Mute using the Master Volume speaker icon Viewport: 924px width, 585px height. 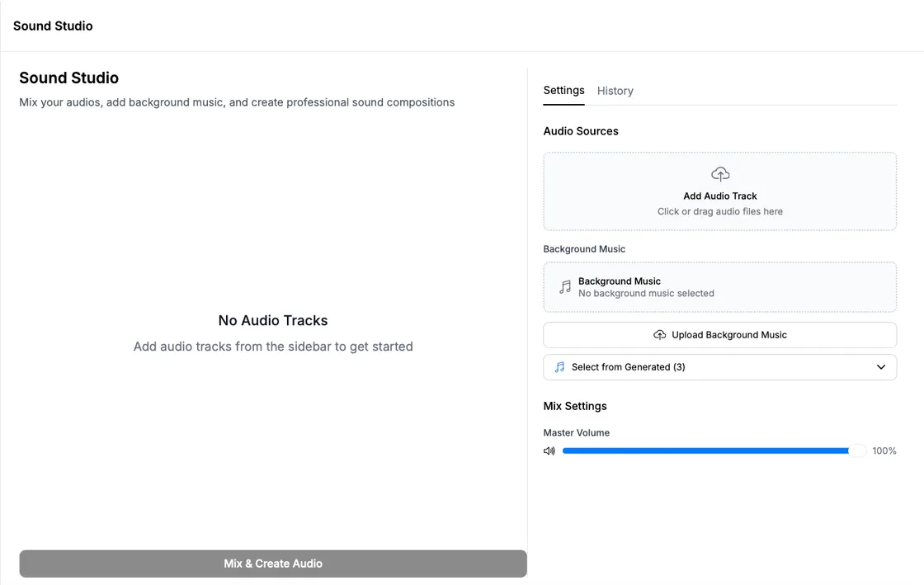(x=549, y=451)
